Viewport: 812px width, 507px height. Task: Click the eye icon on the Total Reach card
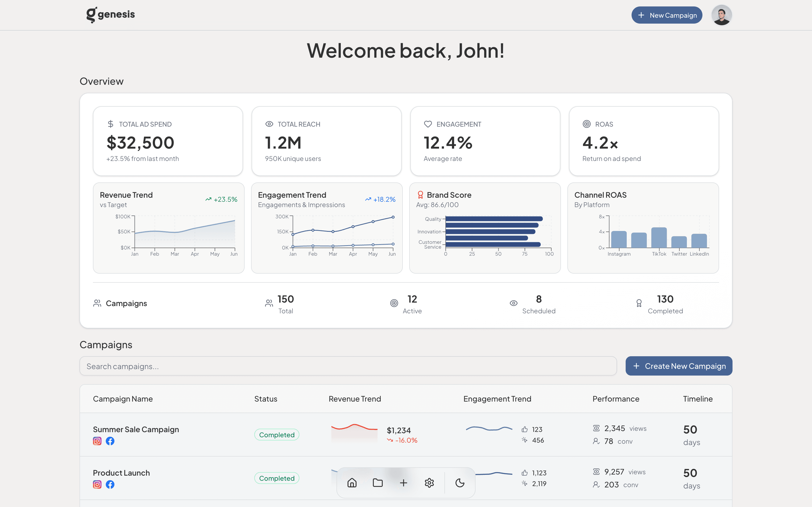pyautogui.click(x=269, y=124)
